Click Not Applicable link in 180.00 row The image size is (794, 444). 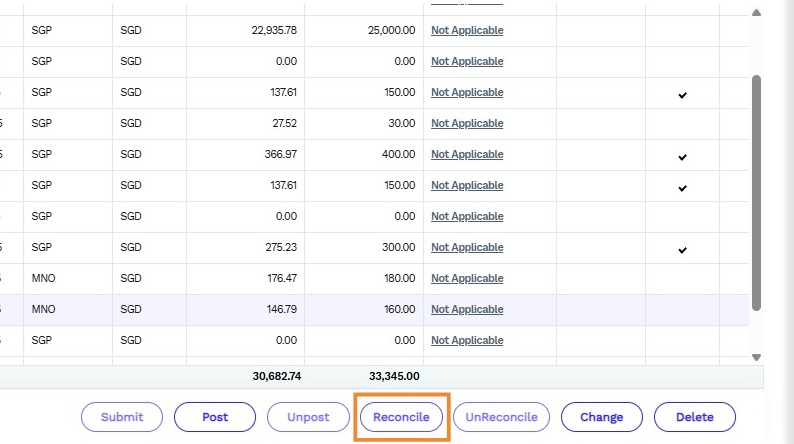[x=467, y=278]
